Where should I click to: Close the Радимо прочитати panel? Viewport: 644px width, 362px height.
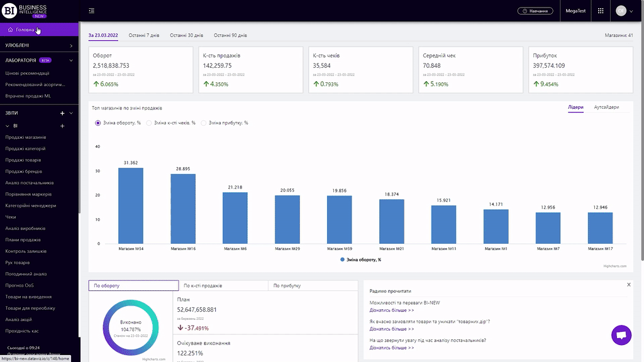(628, 285)
